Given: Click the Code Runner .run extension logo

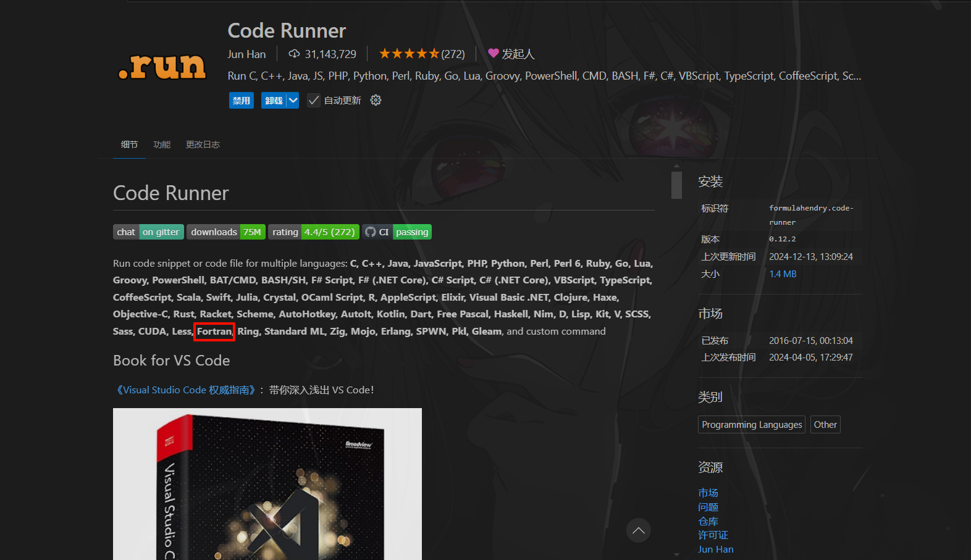Looking at the screenshot, I should [162, 67].
